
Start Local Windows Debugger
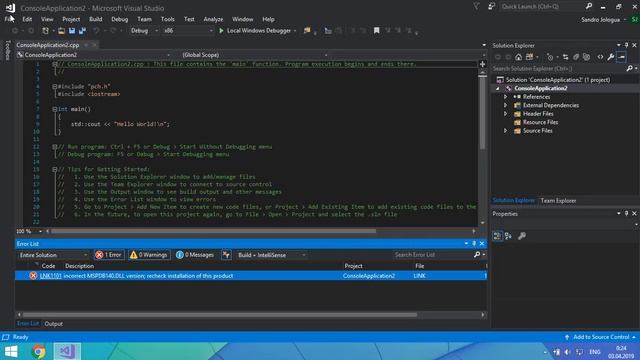click(x=255, y=31)
